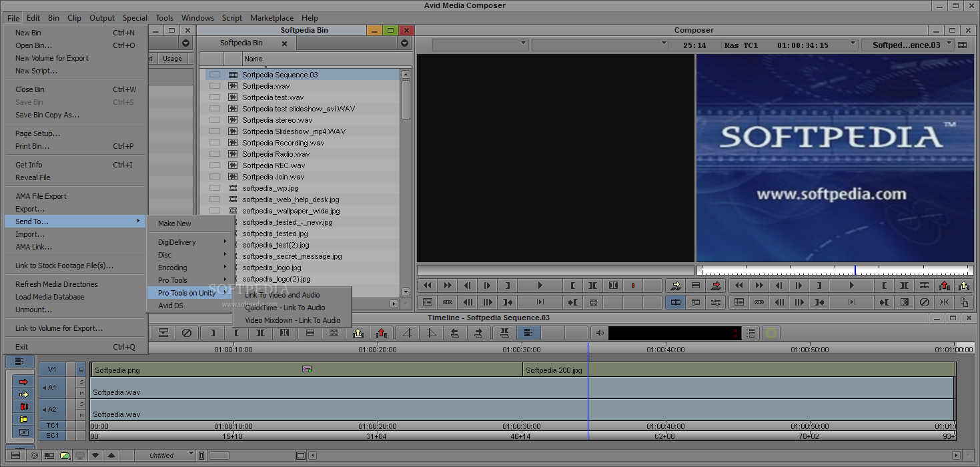Image resolution: width=980 pixels, height=467 pixels.
Task: Play the source monitor clip
Action: pos(540,286)
